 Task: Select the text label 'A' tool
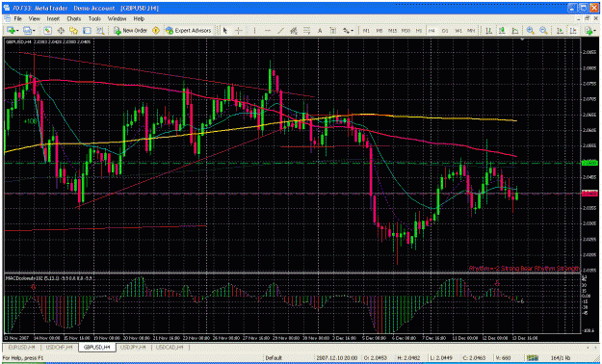click(320, 31)
